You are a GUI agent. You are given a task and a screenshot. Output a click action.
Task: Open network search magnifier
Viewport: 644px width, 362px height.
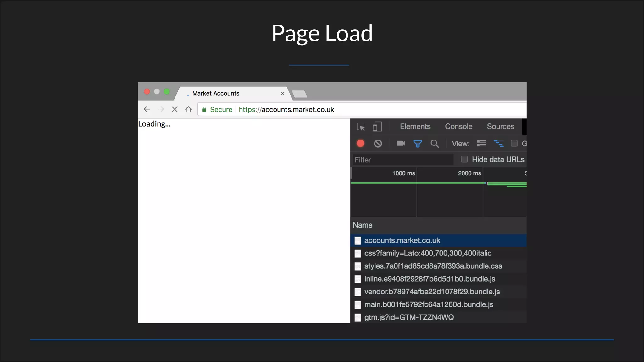(x=435, y=144)
